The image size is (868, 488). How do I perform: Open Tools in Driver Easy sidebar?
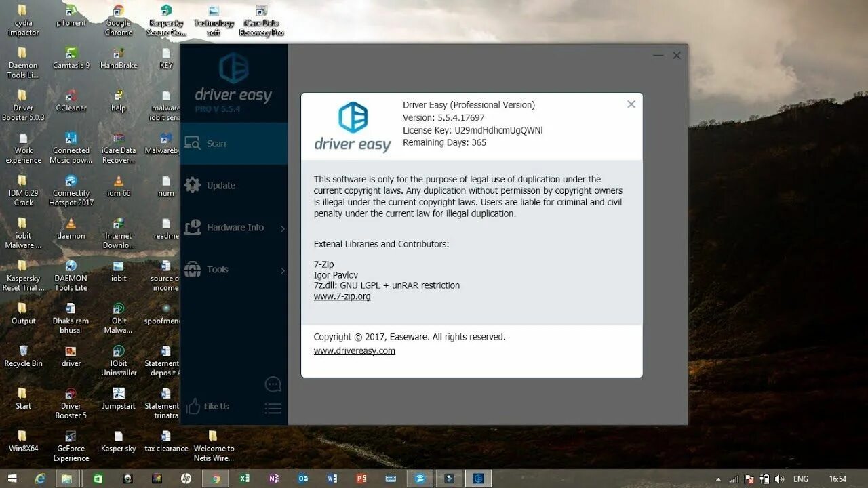233,270
